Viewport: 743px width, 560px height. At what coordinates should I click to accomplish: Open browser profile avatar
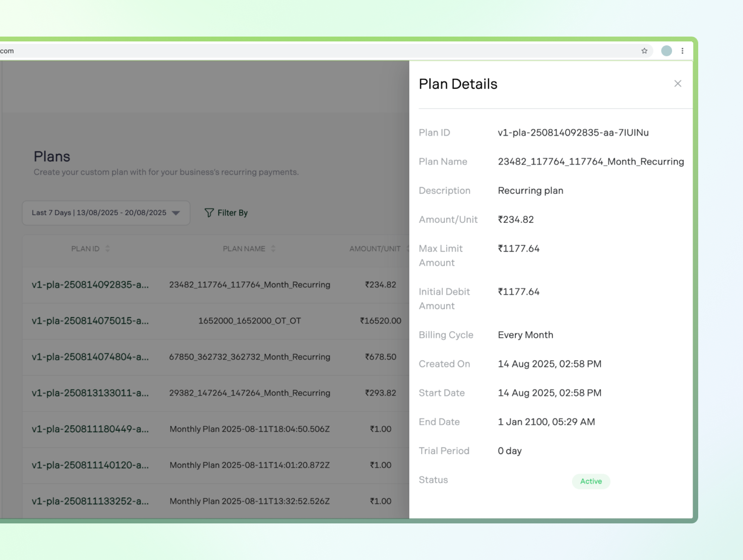666,51
